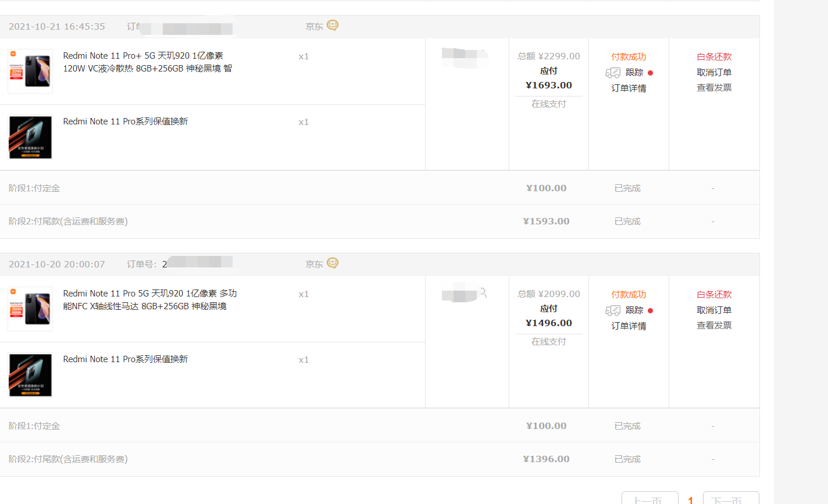Open JD chat icon for the ¥1693.00 order
Image resolution: width=828 pixels, height=504 pixels.
[333, 26]
